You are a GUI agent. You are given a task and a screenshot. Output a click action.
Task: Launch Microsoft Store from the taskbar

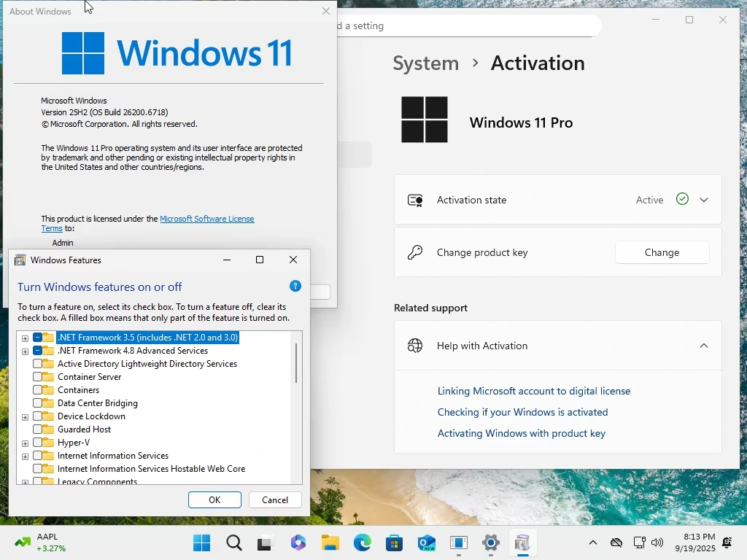point(395,543)
